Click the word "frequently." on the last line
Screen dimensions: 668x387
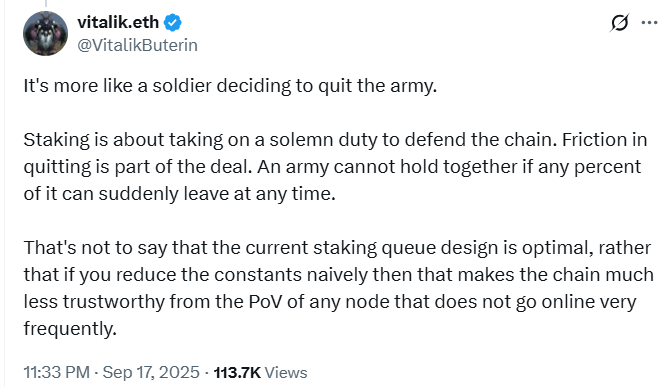(x=70, y=329)
